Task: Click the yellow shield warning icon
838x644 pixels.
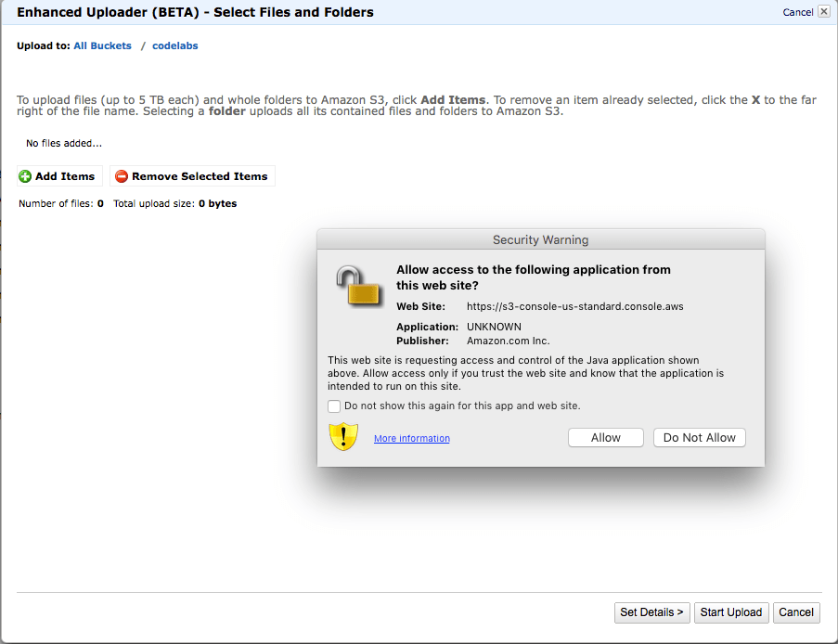Action: coord(343,437)
